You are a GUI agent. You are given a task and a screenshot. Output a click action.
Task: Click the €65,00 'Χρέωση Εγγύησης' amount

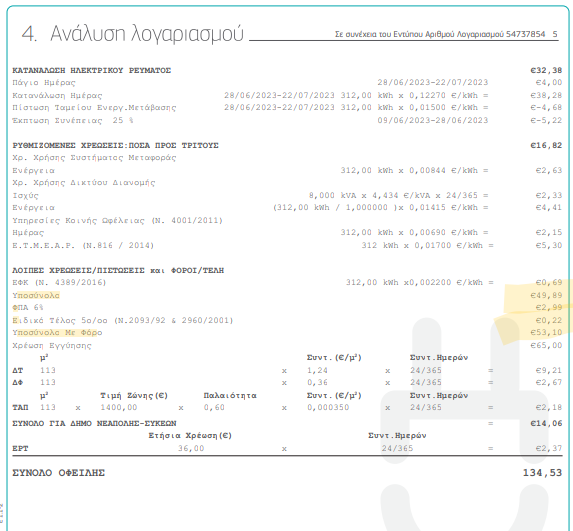click(x=546, y=345)
